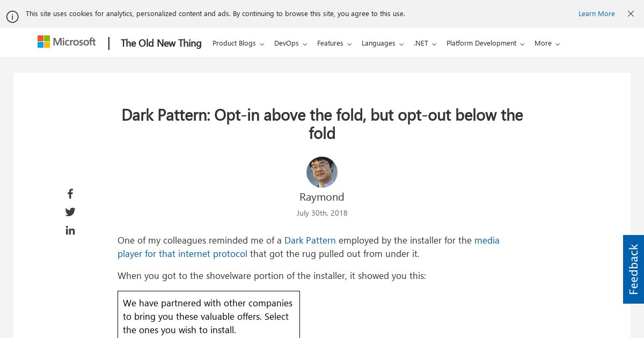Dismiss the cookie banner with the X

coord(631,14)
